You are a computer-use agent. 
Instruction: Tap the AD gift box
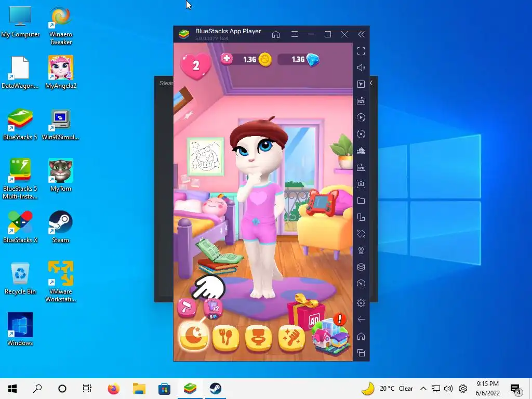pos(306,313)
